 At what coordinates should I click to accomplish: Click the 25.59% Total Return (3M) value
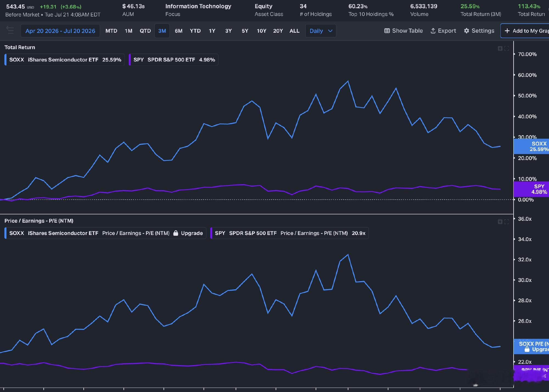[x=470, y=6]
